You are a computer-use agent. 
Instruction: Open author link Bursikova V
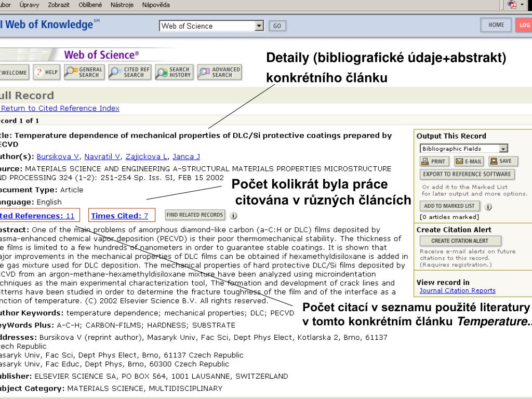tap(58, 156)
